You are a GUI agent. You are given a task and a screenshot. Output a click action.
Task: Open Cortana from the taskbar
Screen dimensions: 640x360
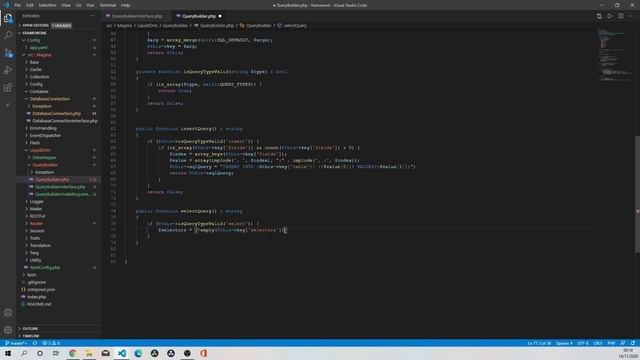pyautogui.click(x=40, y=353)
